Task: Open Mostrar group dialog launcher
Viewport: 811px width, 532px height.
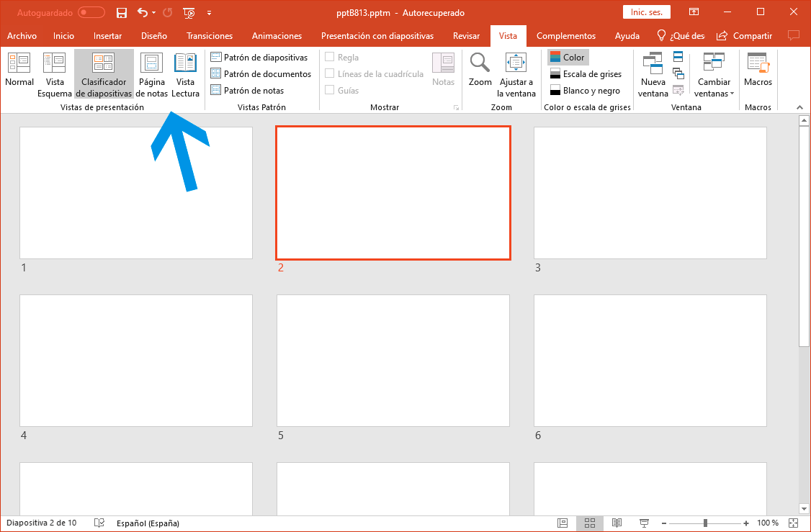Action: (x=456, y=107)
